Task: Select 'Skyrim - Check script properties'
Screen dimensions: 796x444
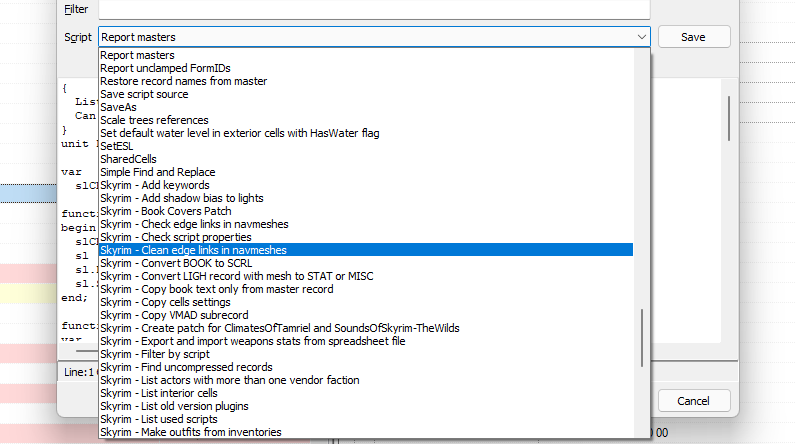Action: point(366,237)
